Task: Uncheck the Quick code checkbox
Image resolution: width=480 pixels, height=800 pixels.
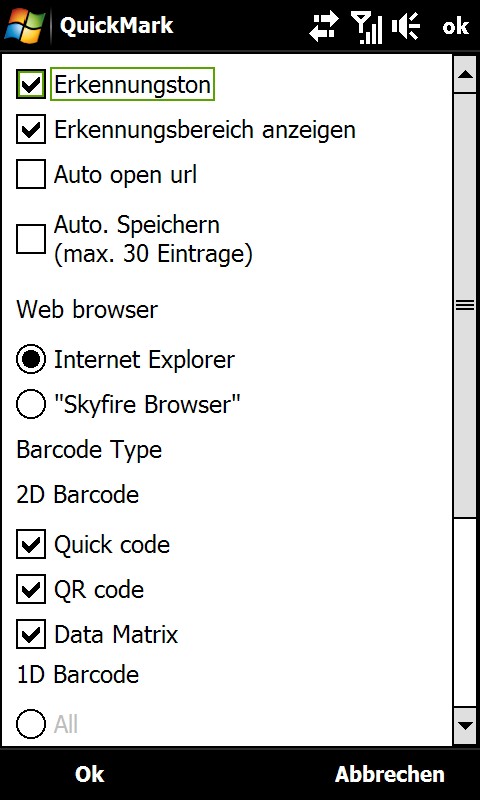Action: pyautogui.click(x=31, y=544)
